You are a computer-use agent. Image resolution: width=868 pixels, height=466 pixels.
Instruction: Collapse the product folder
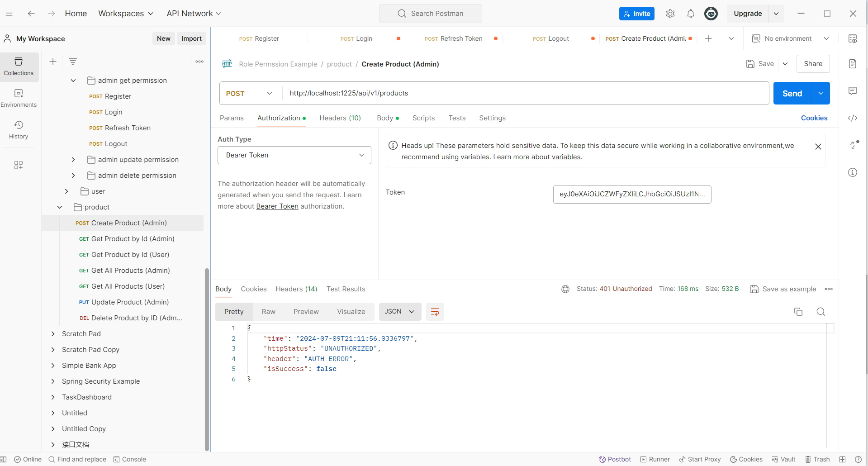(x=60, y=207)
